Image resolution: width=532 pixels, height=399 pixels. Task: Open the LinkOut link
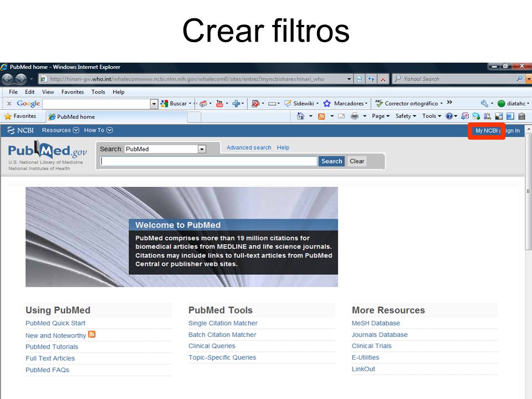[x=363, y=369]
